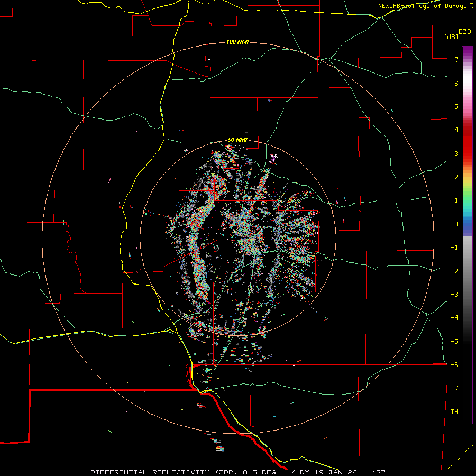Select the "-3" value on color scale
The height and width of the screenshot is (476, 476).
click(454, 295)
